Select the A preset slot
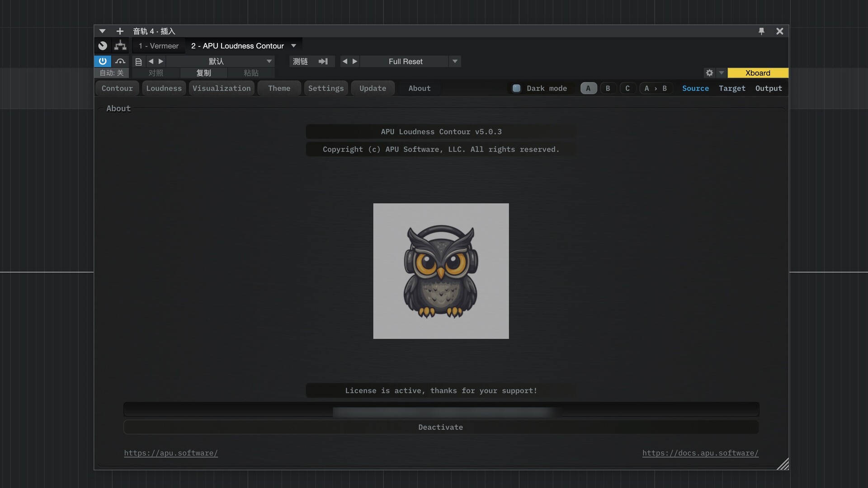Viewport: 868px width, 488px height. pos(588,89)
